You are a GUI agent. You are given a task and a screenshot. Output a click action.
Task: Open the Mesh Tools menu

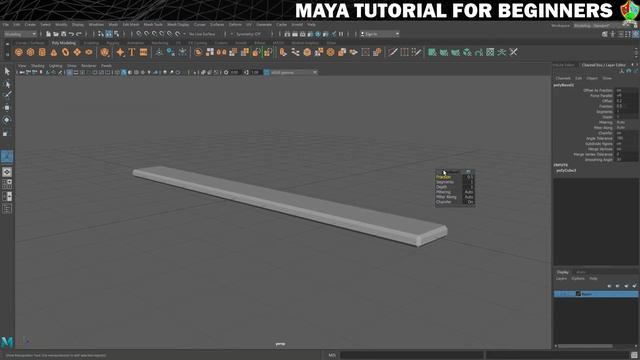point(153,25)
